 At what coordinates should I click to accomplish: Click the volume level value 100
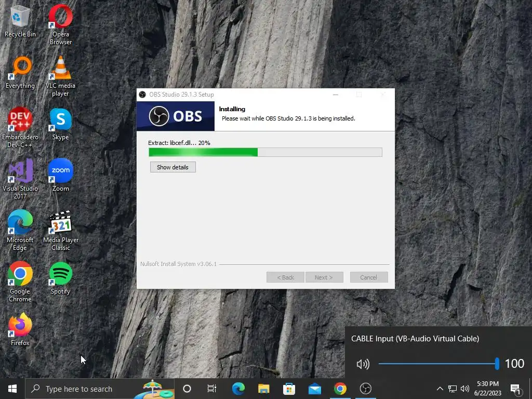coord(514,364)
